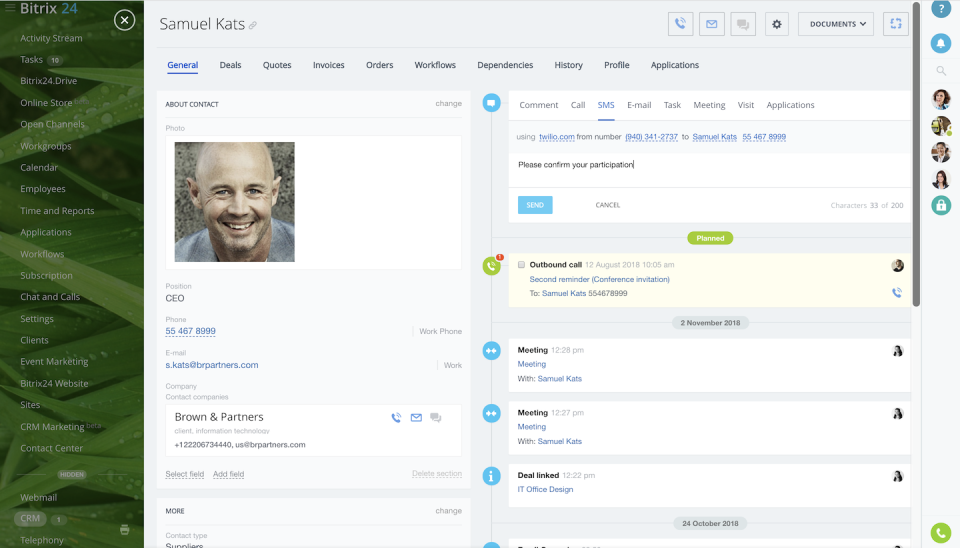Switch to the Deals tab

point(230,65)
